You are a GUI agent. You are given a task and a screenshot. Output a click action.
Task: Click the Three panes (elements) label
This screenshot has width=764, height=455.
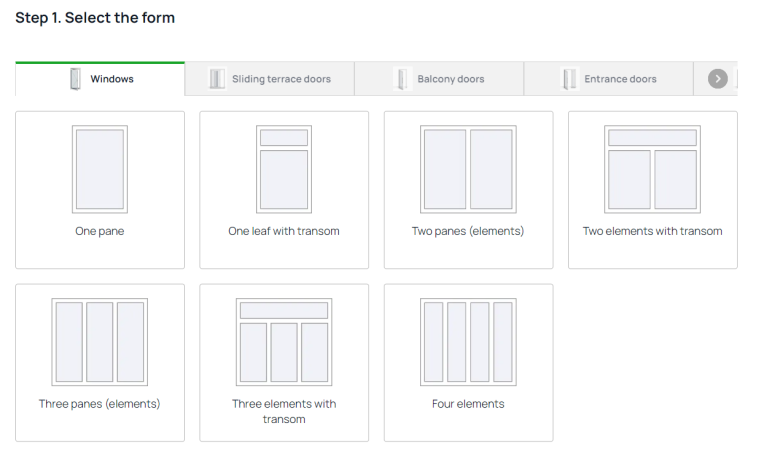[100, 404]
